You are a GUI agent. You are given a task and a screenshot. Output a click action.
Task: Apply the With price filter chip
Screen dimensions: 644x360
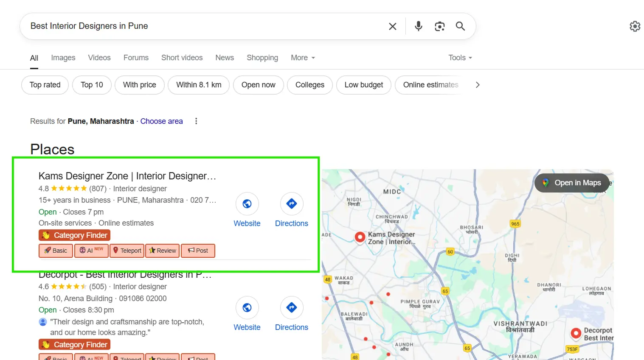click(x=140, y=85)
